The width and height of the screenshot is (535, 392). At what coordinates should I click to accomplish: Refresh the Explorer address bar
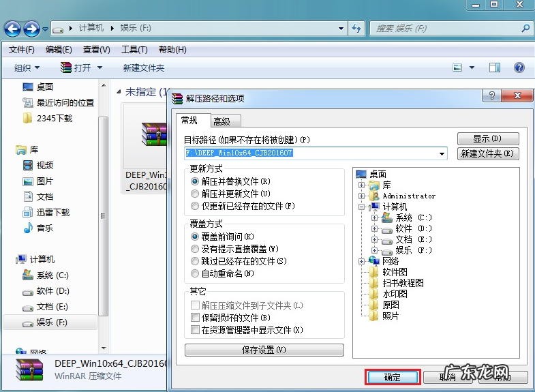click(356, 29)
